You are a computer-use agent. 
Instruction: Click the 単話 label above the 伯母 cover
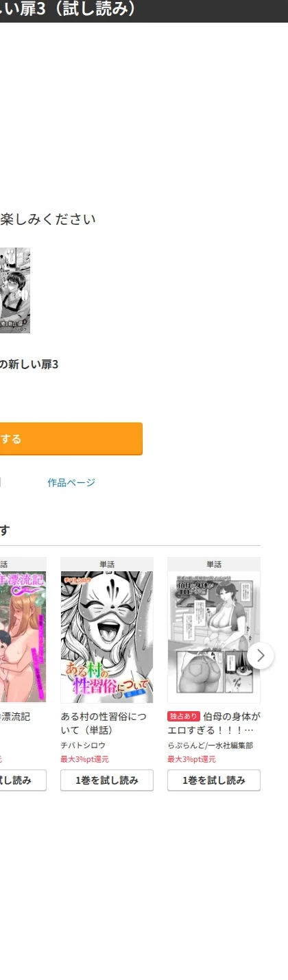(x=214, y=564)
